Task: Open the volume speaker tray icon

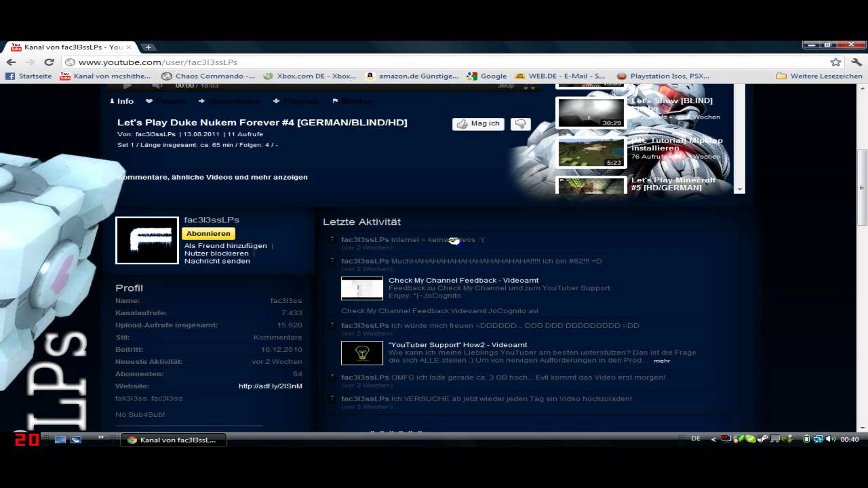Action: coord(831,439)
